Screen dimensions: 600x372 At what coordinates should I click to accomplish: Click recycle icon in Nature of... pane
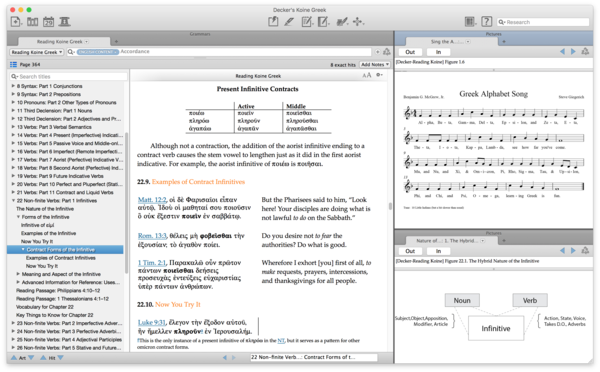coord(585,251)
